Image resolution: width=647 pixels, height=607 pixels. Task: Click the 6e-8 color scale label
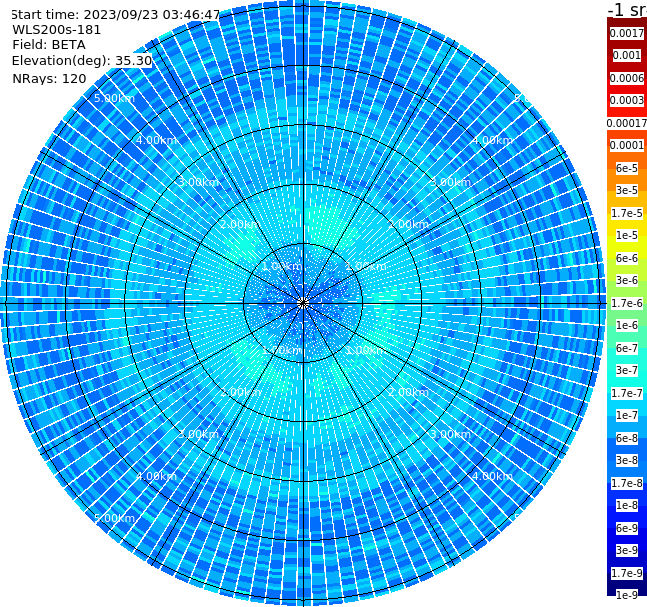[x=627, y=438]
